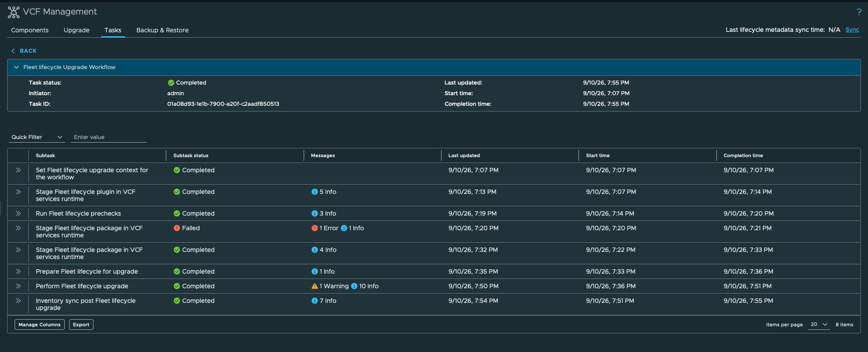Click Completed icon for Prepare Fleet lifecycle row

coord(177,271)
